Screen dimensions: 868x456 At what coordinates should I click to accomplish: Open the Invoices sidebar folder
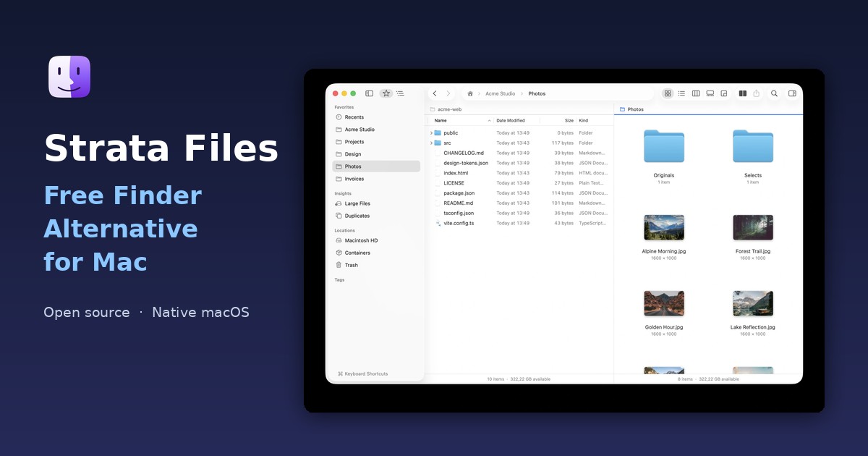point(376,179)
